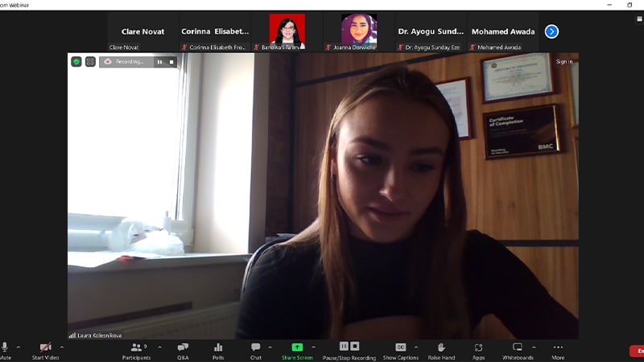
Task: Toggle Show Captions on
Action: coord(401,351)
